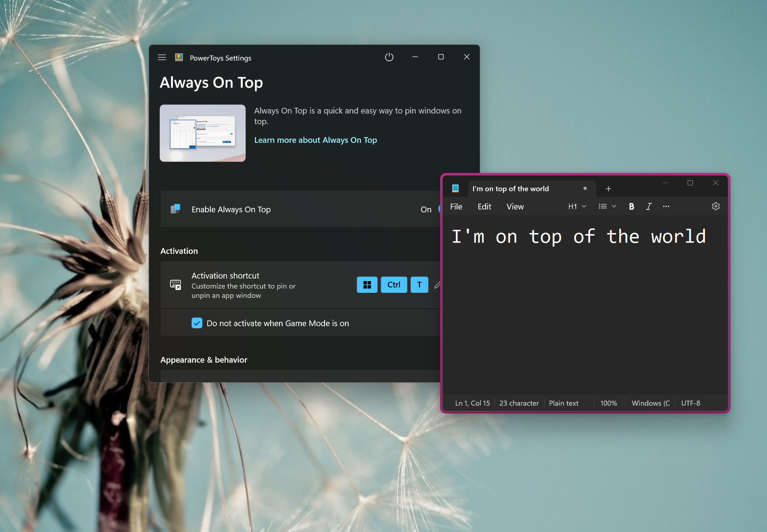Click the Windows (C line ending indicator
Screen dimensions: 767x532
651,403
